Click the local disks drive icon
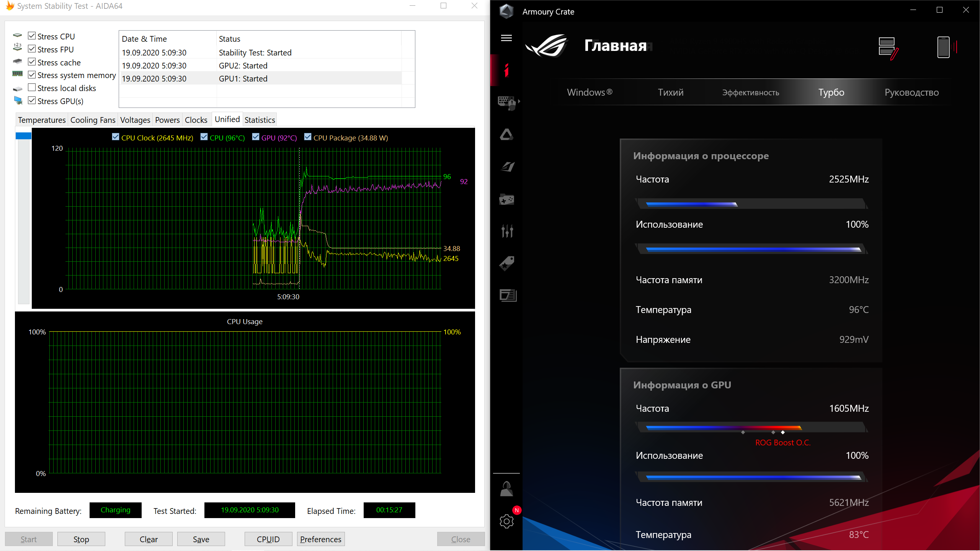 (x=17, y=88)
